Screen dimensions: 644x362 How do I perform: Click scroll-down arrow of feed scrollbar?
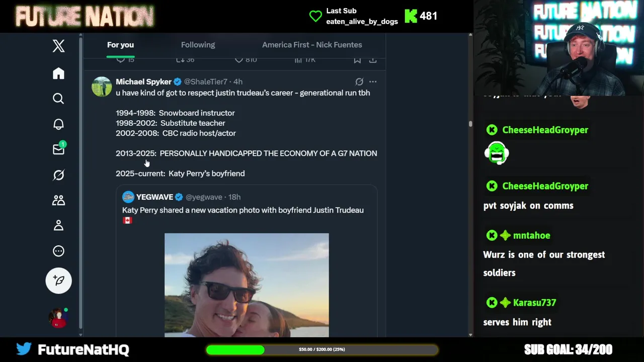[x=470, y=334]
